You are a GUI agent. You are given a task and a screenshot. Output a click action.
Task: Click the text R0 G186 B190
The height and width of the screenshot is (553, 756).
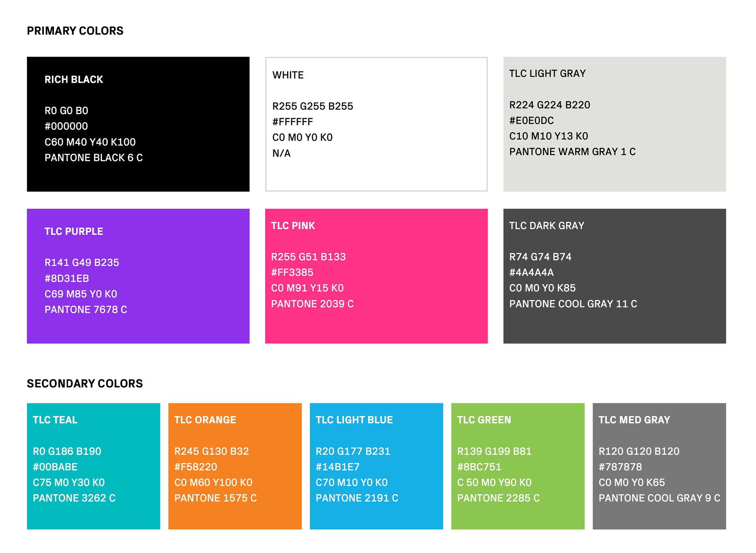[x=67, y=451]
